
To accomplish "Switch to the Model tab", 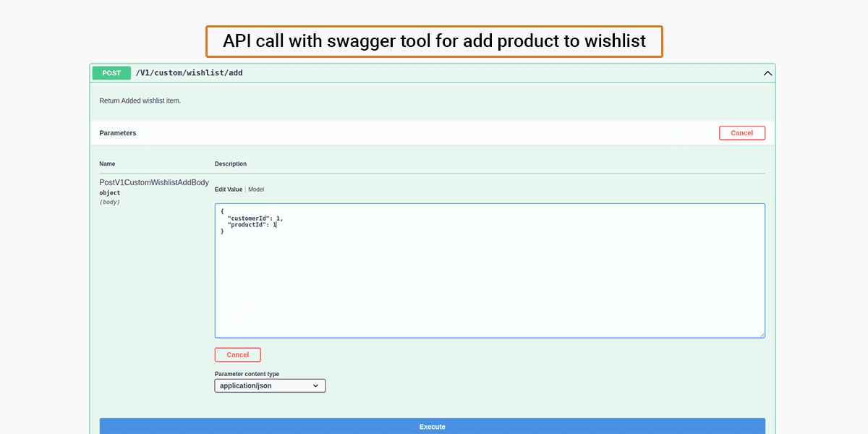I will click(256, 190).
